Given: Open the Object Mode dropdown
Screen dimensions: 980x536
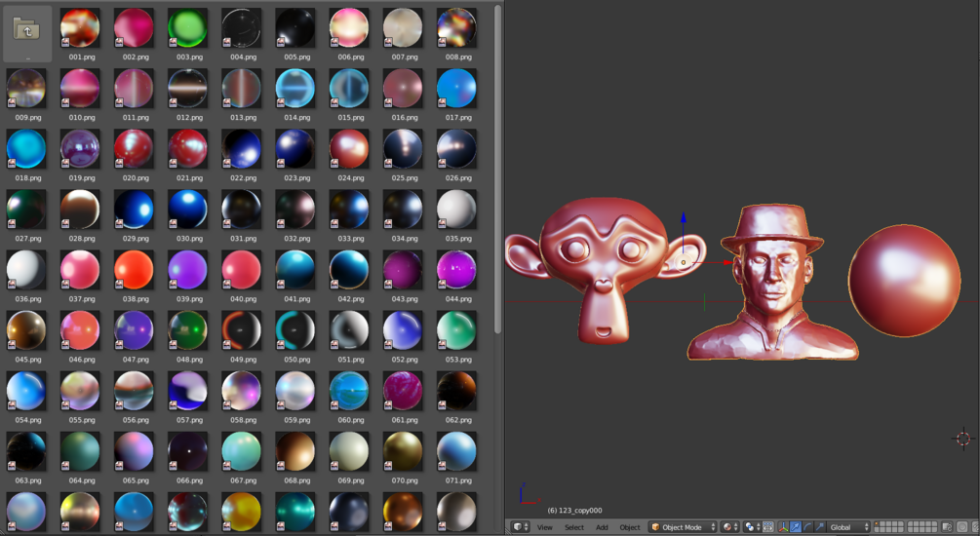Looking at the screenshot, I should pyautogui.click(x=683, y=527).
